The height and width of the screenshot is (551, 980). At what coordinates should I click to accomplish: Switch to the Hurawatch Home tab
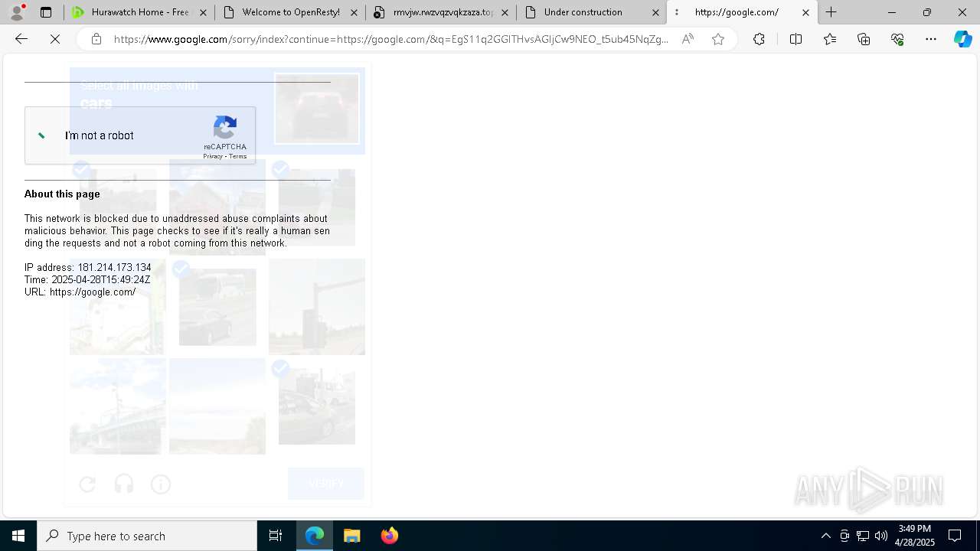click(139, 12)
